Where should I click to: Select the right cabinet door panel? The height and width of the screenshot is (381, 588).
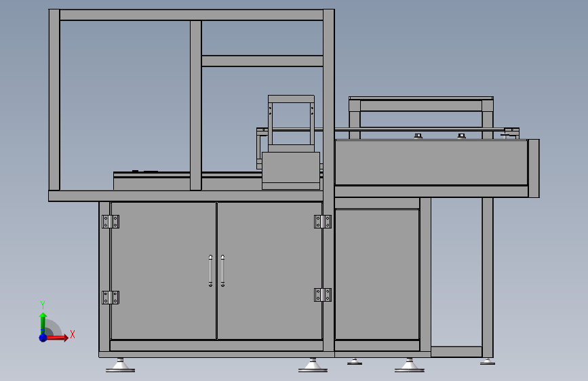pos(270,270)
